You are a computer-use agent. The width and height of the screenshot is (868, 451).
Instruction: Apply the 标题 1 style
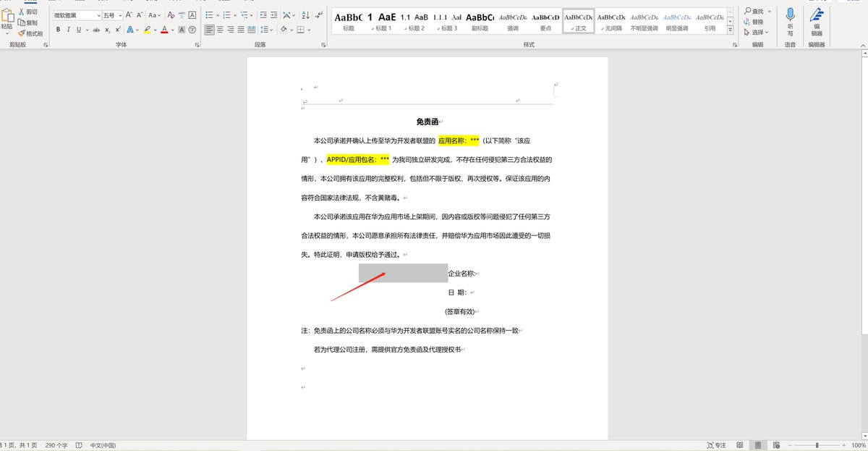tap(381, 21)
